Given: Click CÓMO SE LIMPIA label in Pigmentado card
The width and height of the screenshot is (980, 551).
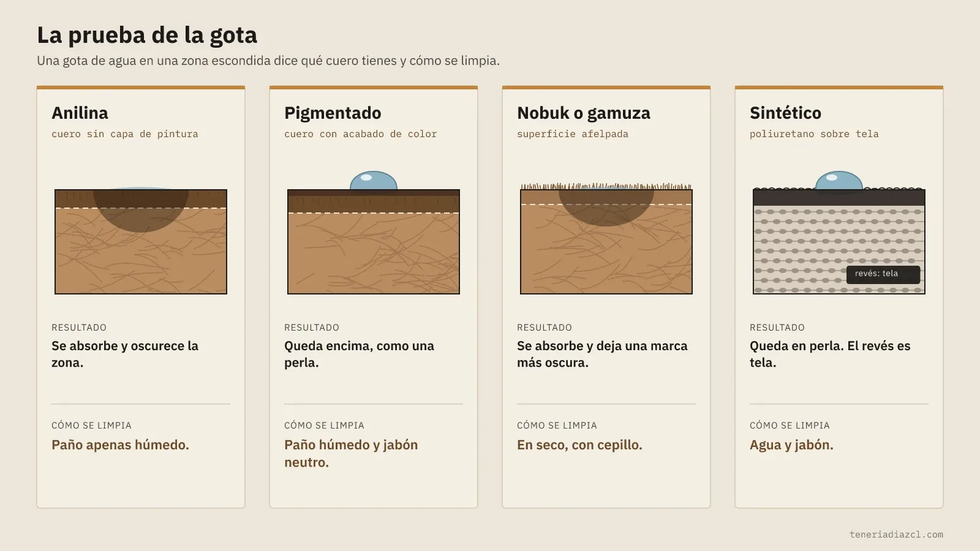Looking at the screenshot, I should tap(324, 425).
